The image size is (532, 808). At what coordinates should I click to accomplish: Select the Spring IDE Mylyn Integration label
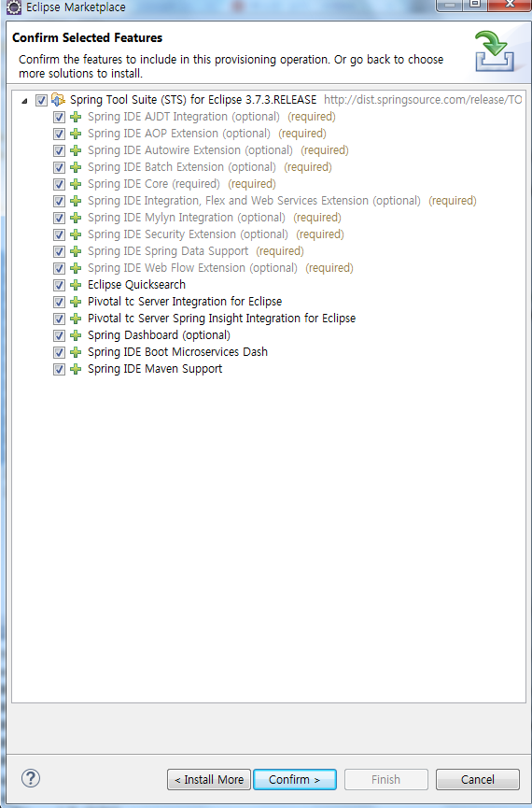pyautogui.click(x=187, y=218)
